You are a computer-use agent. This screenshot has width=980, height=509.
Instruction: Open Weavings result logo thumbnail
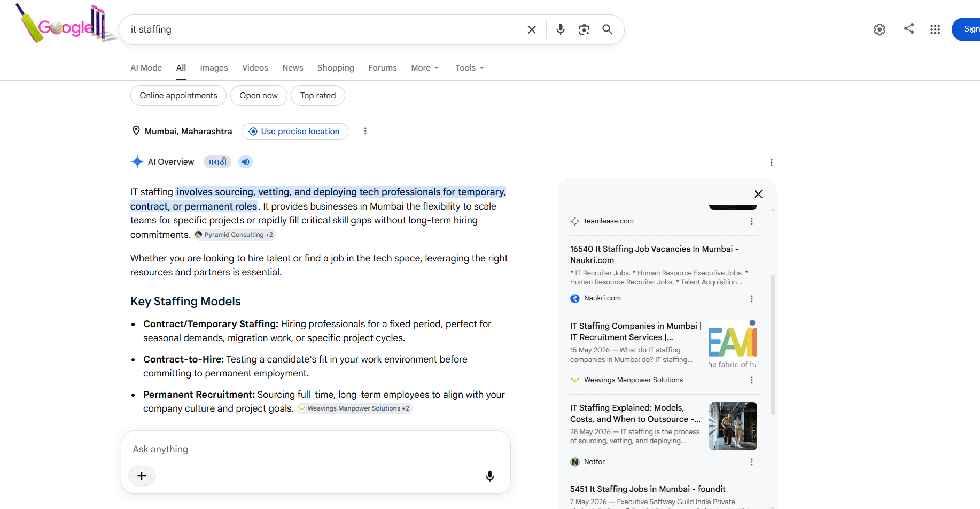733,344
